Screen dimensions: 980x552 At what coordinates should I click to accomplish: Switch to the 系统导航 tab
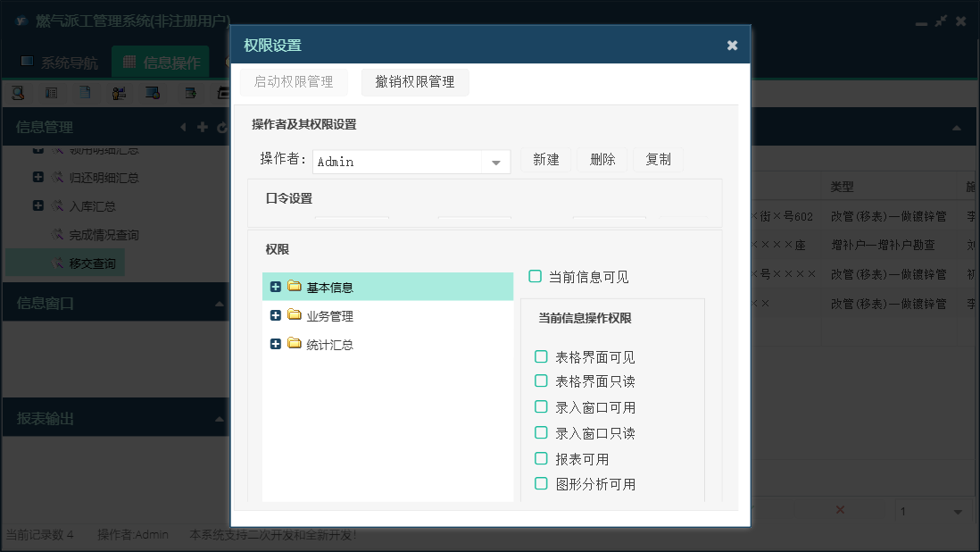59,63
